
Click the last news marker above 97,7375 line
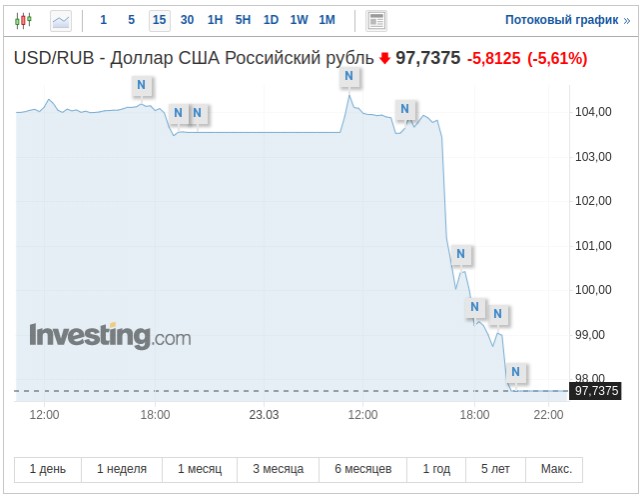(x=516, y=372)
